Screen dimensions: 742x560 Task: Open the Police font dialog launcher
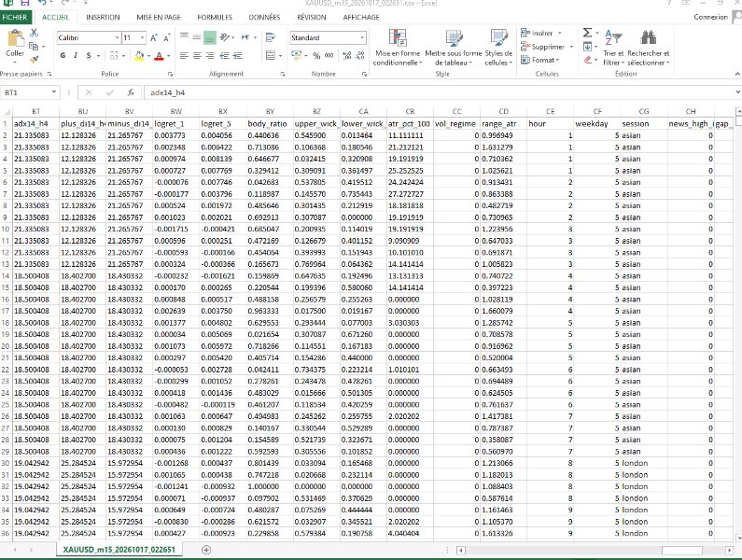[x=170, y=74]
